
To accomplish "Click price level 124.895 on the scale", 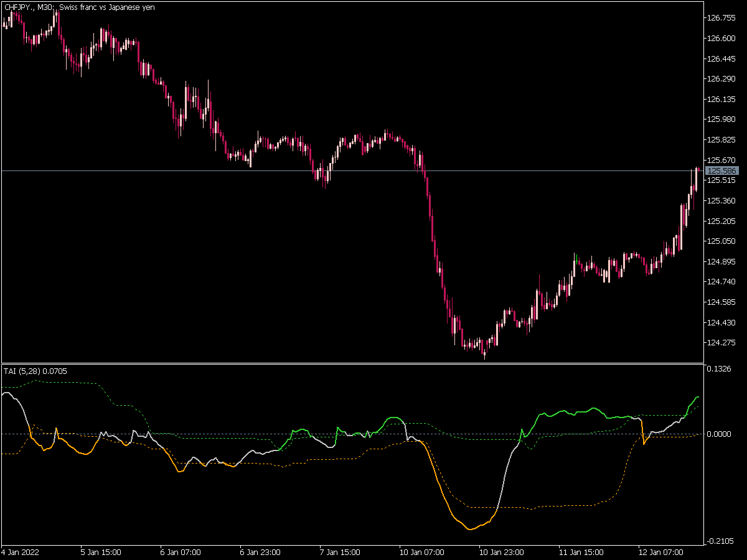I will pyautogui.click(x=722, y=262).
